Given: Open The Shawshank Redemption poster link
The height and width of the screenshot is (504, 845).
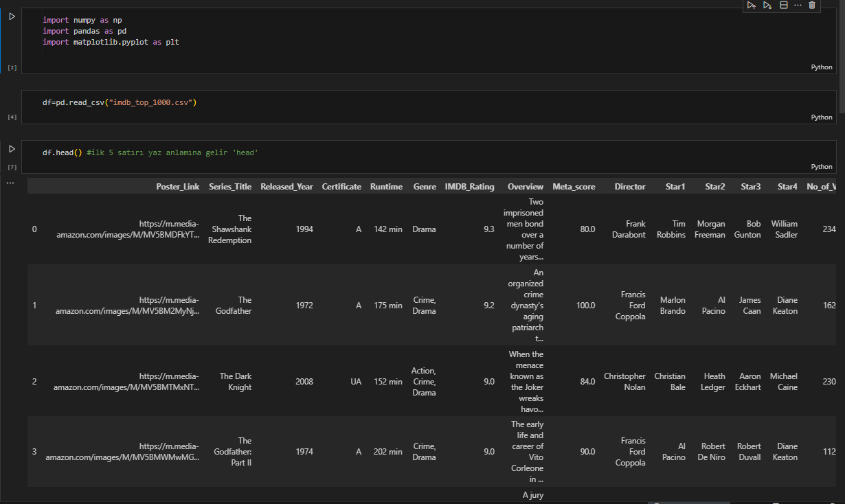Looking at the screenshot, I should 124,229.
